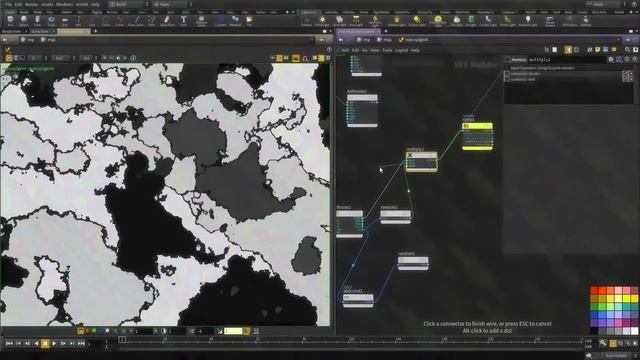The image size is (640, 360).
Task: Open the File menu
Action: point(8,4)
